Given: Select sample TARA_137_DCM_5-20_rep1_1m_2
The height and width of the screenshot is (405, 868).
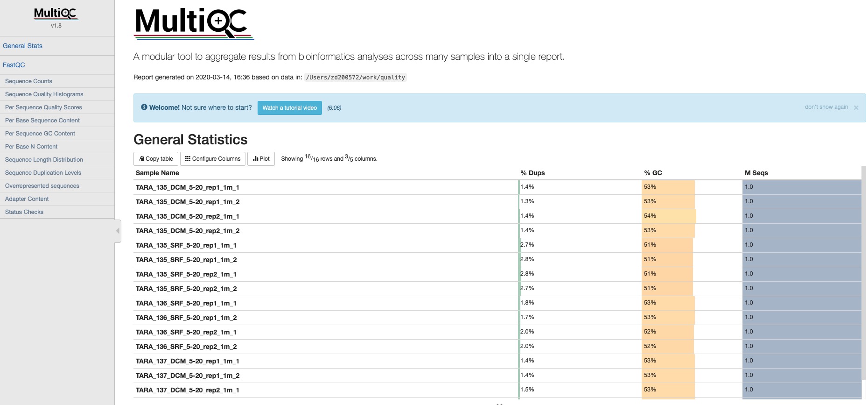Looking at the screenshot, I should [x=188, y=376].
